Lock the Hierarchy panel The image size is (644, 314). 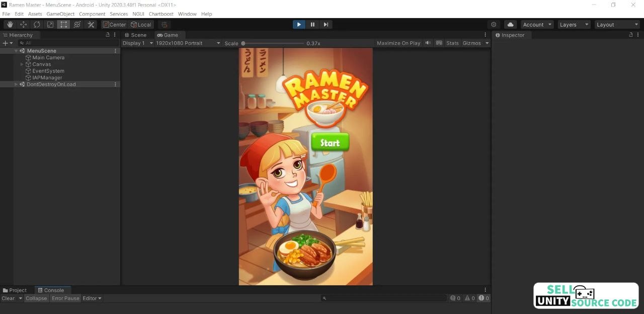point(108,35)
